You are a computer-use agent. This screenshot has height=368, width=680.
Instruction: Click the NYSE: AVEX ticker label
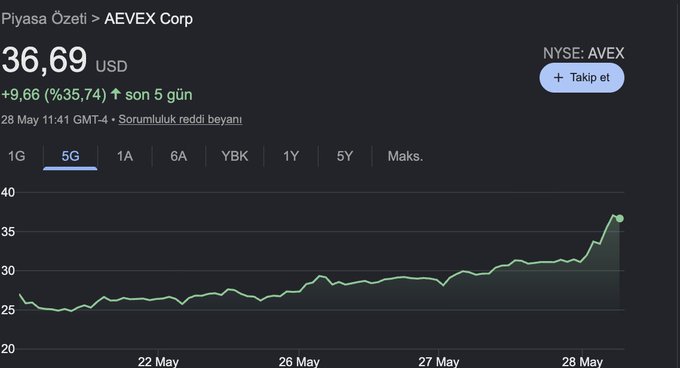coord(583,53)
